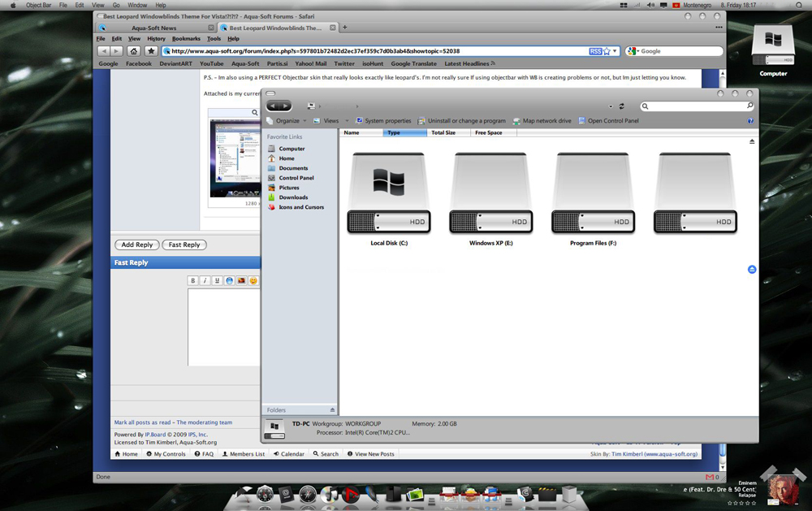Sort by Total Size column
The width and height of the screenshot is (812, 511).
[x=448, y=132]
